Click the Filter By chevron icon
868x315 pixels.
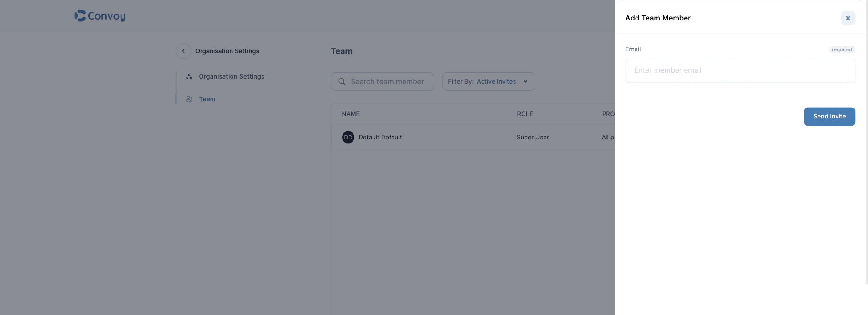pos(525,81)
